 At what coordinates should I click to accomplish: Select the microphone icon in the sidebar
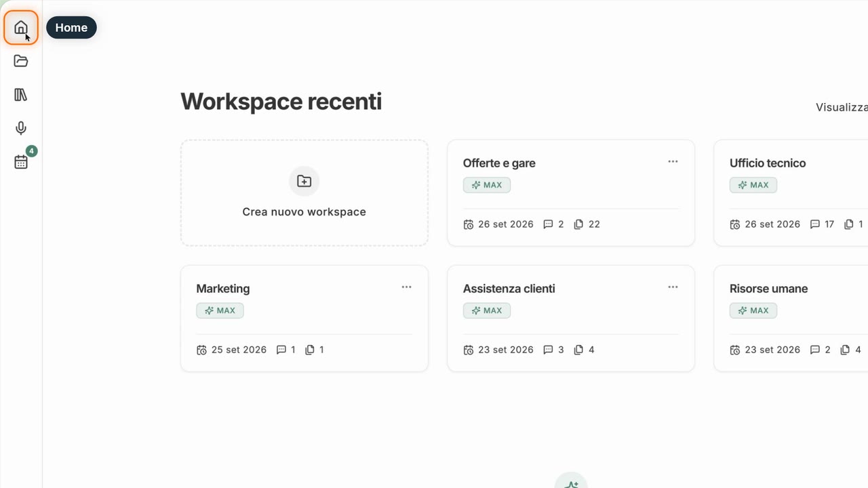(21, 128)
